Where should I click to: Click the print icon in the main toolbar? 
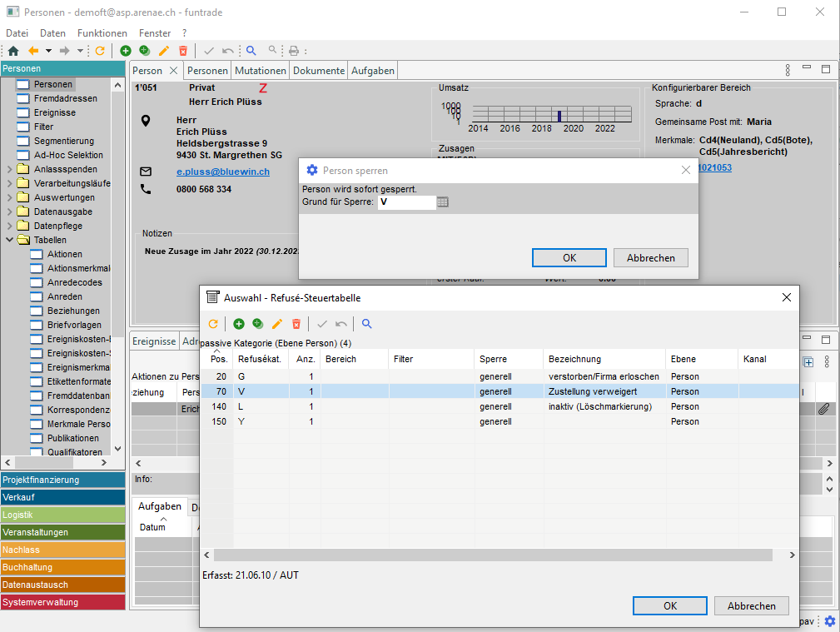[293, 51]
